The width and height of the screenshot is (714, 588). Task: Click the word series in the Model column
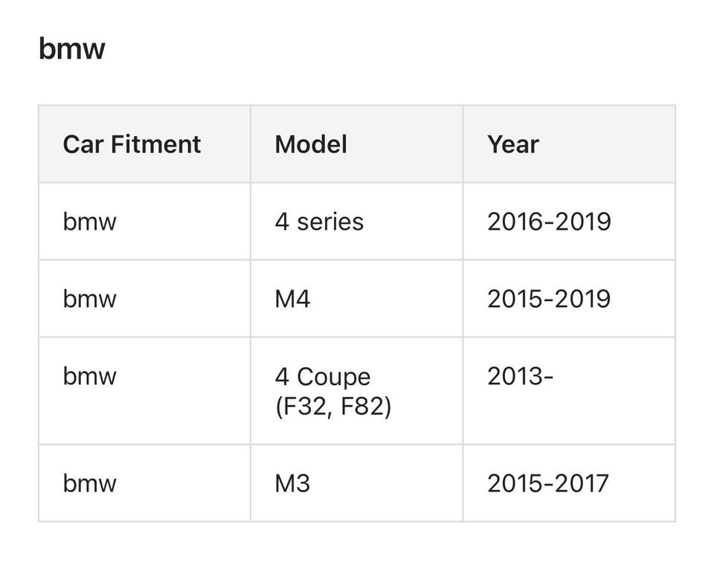pos(330,222)
